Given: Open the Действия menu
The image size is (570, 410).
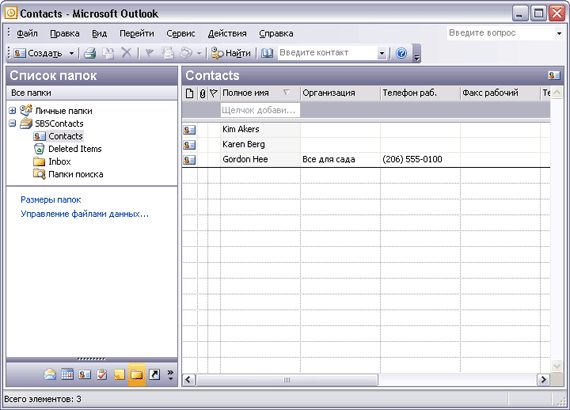Looking at the screenshot, I should 227,33.
